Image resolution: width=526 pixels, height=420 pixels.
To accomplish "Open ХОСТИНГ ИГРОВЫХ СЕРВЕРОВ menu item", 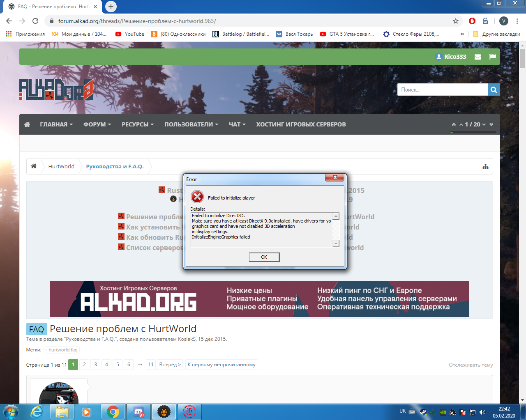I will point(301,124).
